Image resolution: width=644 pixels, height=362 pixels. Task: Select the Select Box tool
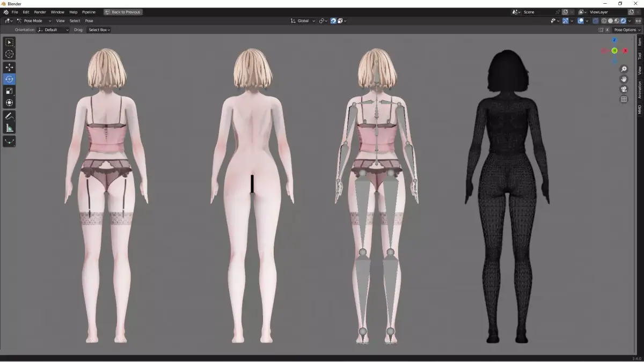(x=9, y=42)
